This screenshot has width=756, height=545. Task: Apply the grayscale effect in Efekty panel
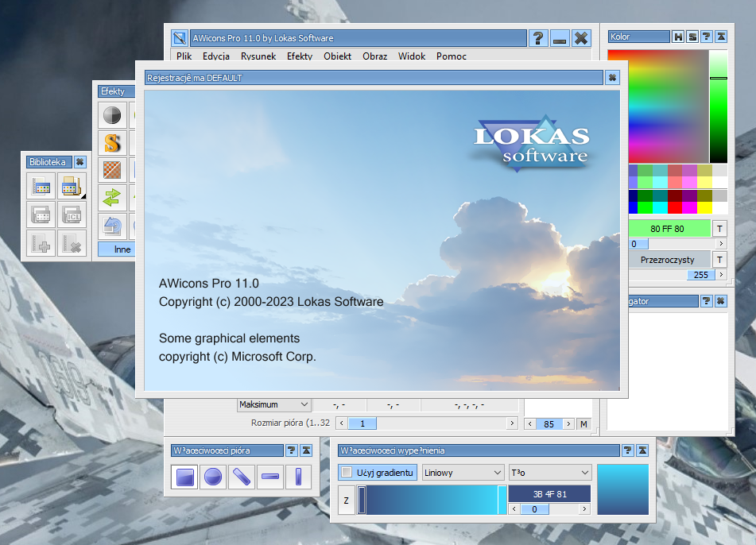pyautogui.click(x=112, y=115)
